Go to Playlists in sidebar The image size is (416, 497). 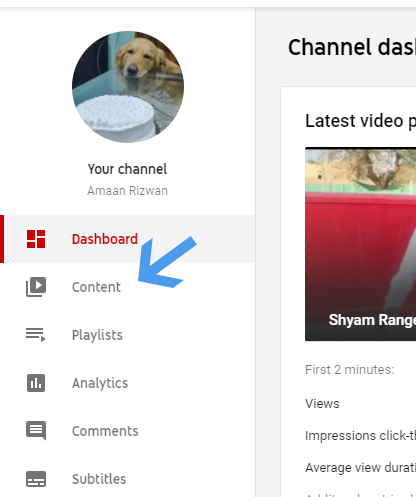point(127,335)
